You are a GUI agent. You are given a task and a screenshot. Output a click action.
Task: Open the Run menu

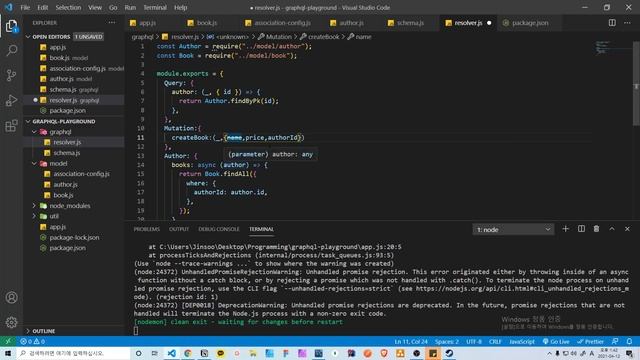(130, 7)
